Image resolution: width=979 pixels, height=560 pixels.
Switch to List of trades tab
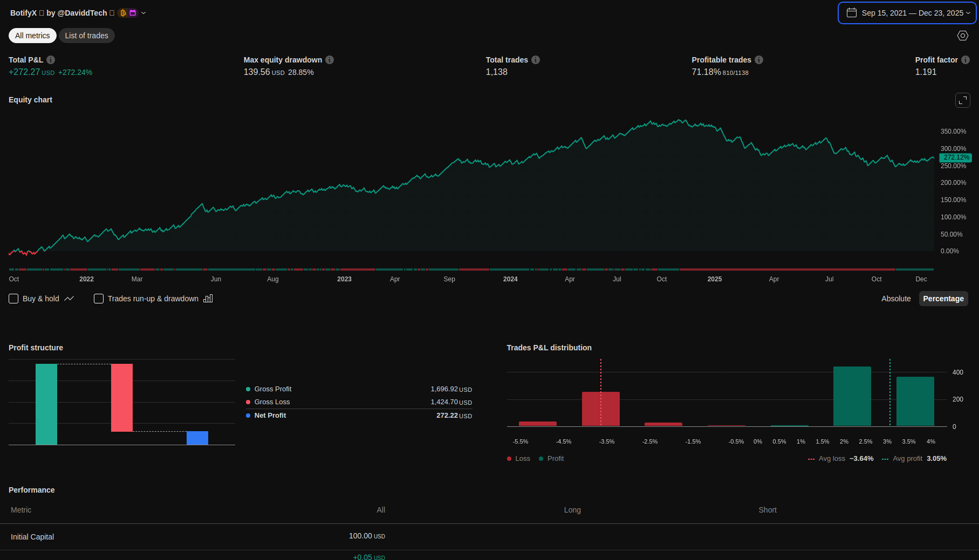click(x=86, y=36)
